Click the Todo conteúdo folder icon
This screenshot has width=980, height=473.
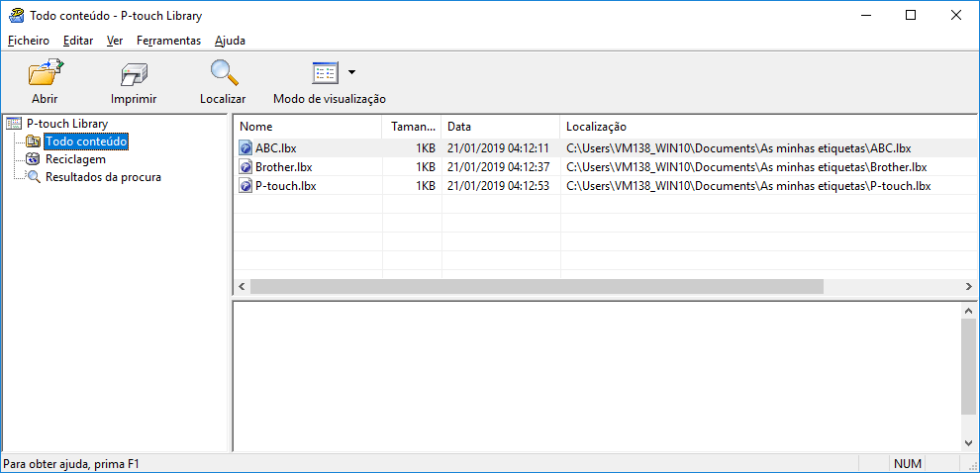pos(33,142)
